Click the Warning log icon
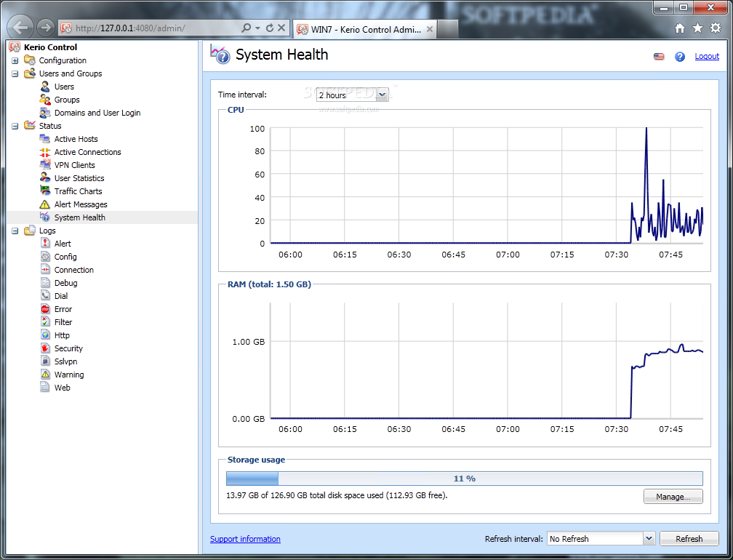The image size is (733, 560). click(x=45, y=375)
